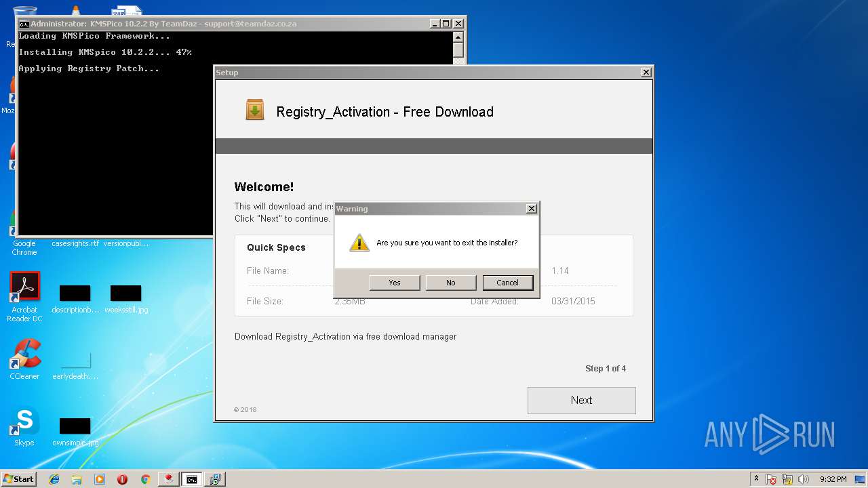Select ownsimple.jpg file on desktop

(x=75, y=432)
